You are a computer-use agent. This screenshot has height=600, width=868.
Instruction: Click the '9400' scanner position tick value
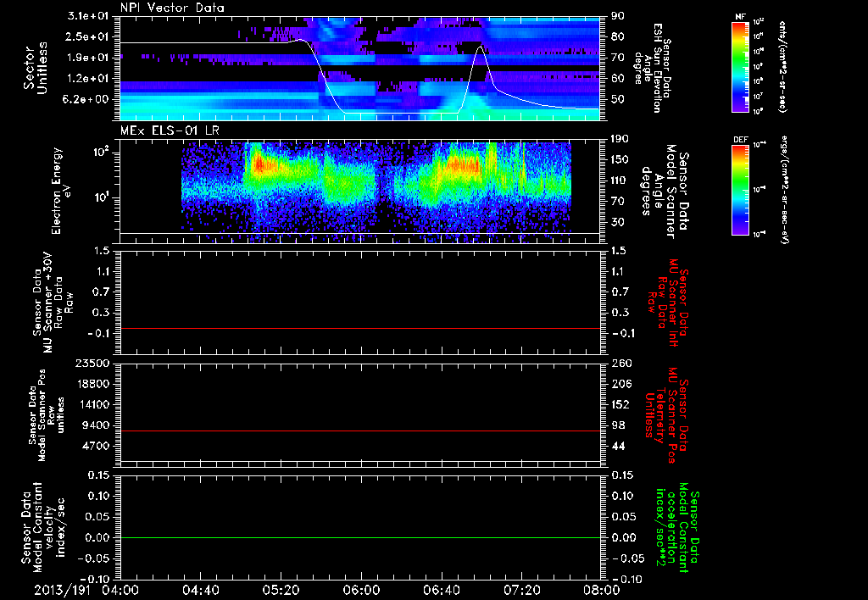96,425
